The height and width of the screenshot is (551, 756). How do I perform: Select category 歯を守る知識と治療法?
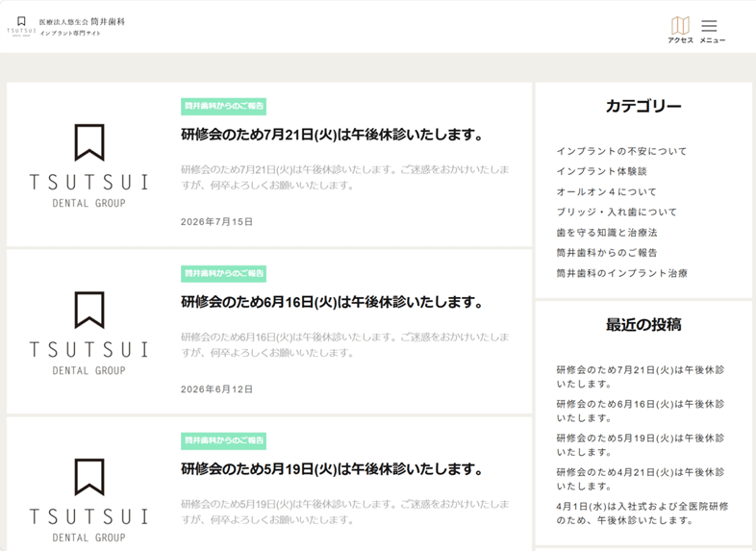[x=607, y=233]
